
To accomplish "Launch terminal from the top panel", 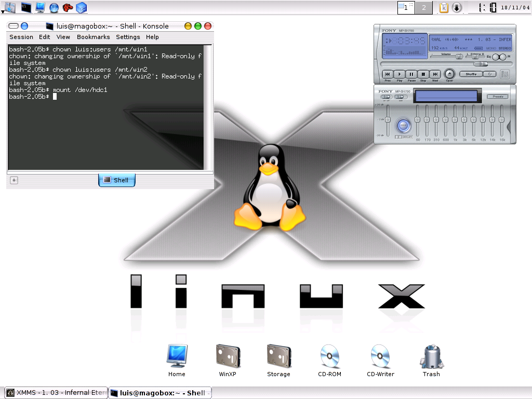I will pos(26,7).
